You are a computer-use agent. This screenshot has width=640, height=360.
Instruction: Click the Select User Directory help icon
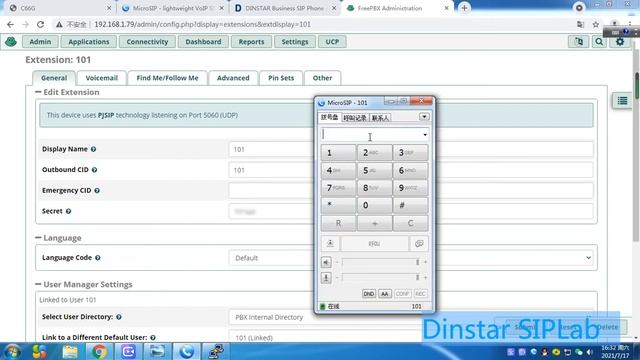click(119, 317)
